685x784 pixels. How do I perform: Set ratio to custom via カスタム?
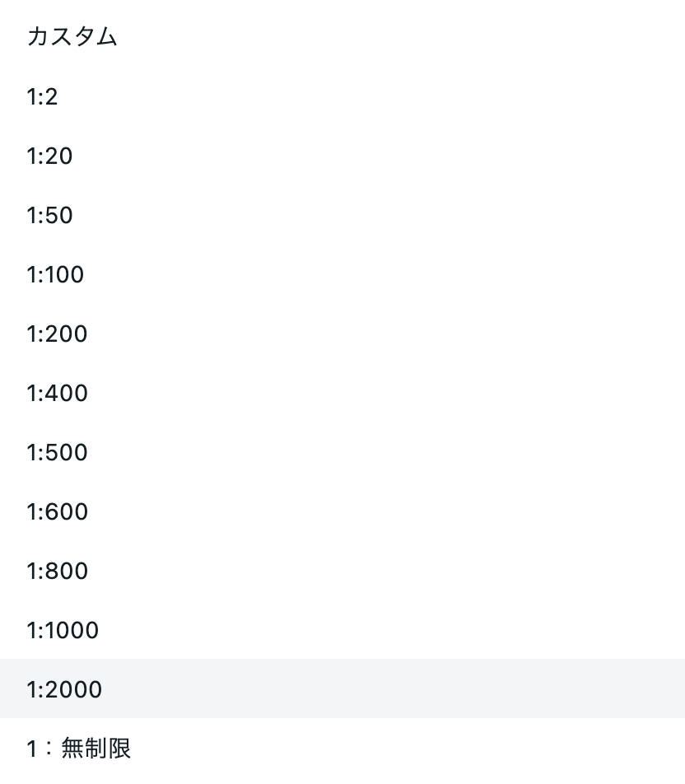(342, 37)
